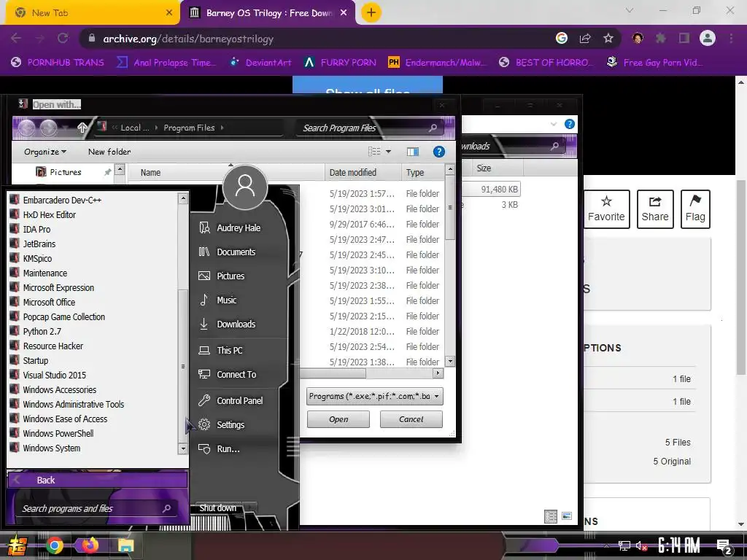This screenshot has width=747, height=560.
Task: Click the Cancel button in the dialog
Action: tap(411, 419)
